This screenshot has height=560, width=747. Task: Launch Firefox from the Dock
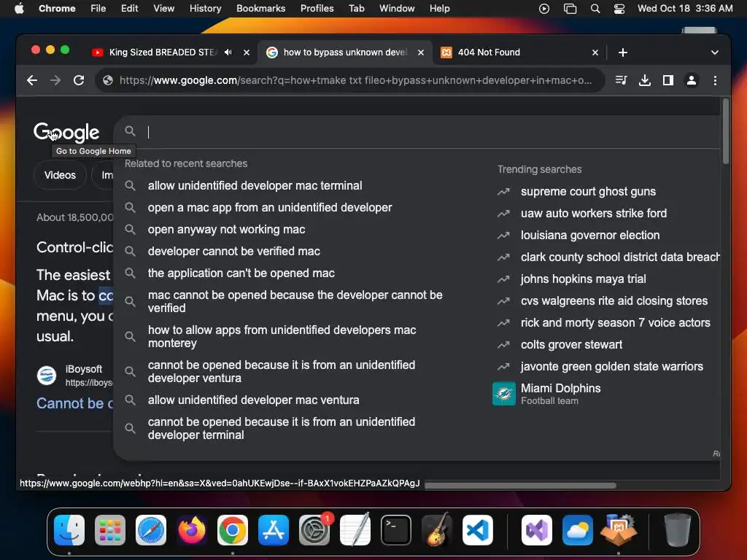(192, 530)
